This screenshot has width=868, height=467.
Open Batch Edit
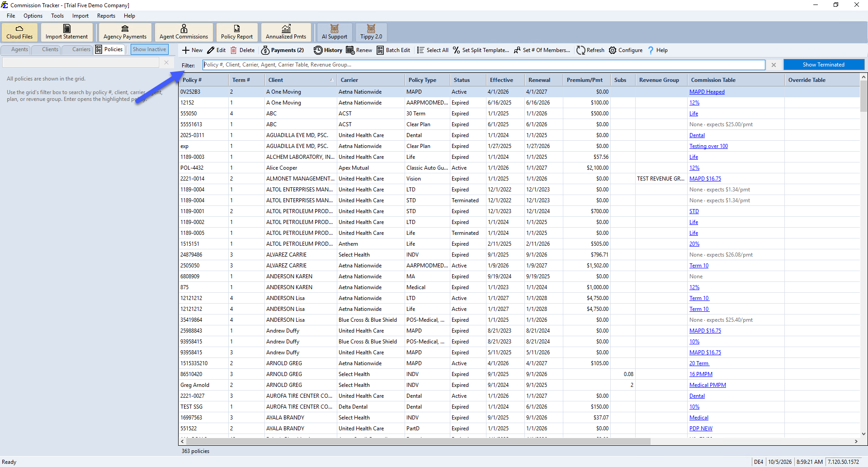pyautogui.click(x=393, y=50)
